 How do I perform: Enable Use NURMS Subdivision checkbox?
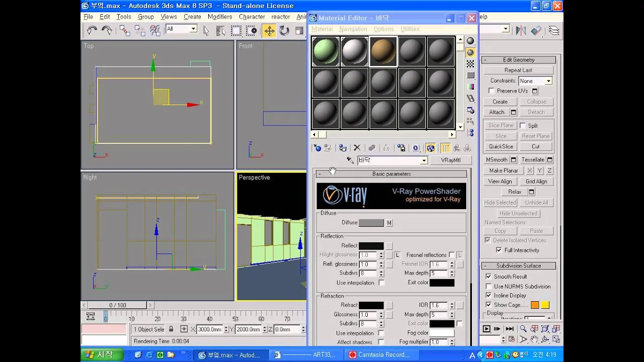click(489, 286)
